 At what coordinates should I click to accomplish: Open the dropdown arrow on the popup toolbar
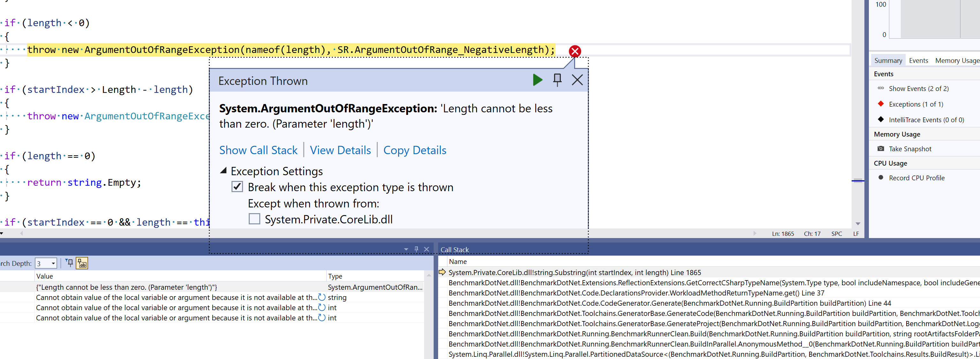pyautogui.click(x=406, y=249)
